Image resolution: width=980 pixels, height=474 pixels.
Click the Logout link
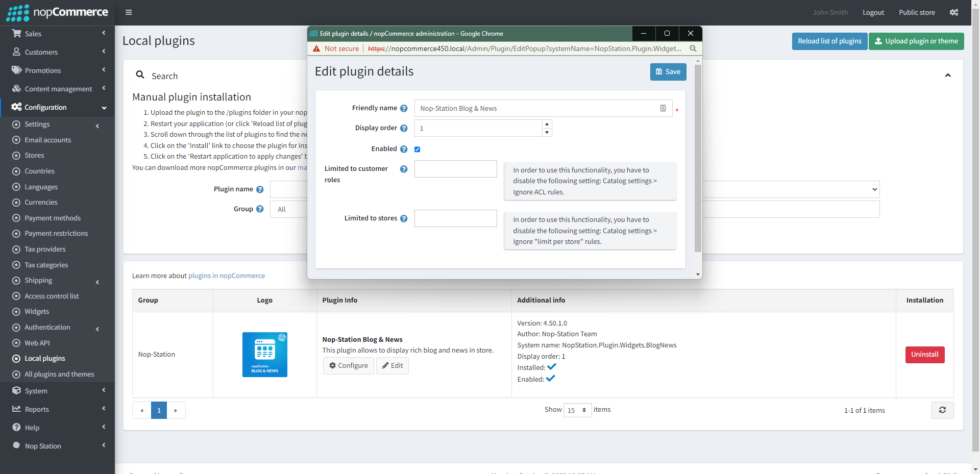[873, 12]
